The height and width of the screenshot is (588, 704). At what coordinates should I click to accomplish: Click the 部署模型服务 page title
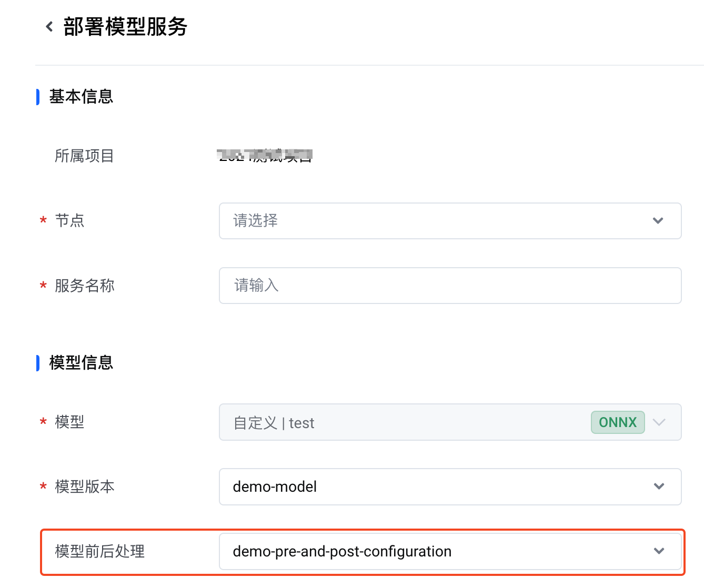pyautogui.click(x=125, y=26)
